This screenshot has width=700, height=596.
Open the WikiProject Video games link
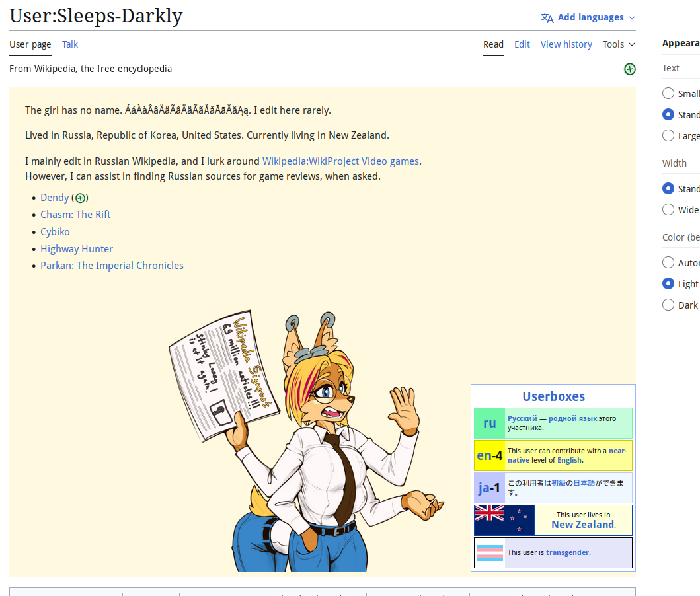(340, 161)
